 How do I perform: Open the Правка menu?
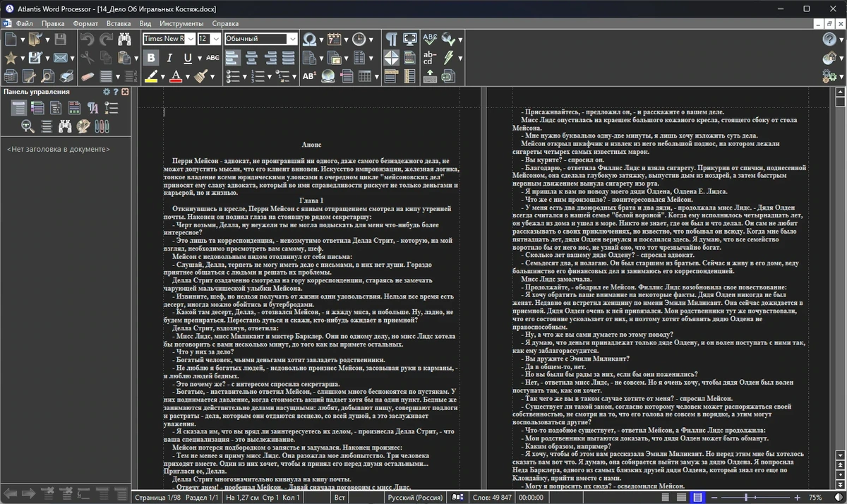pyautogui.click(x=53, y=23)
